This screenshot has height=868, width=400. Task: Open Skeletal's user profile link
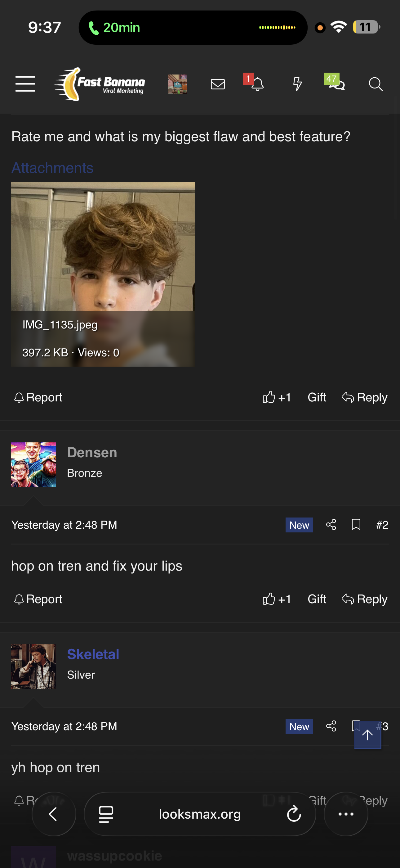[x=93, y=654]
